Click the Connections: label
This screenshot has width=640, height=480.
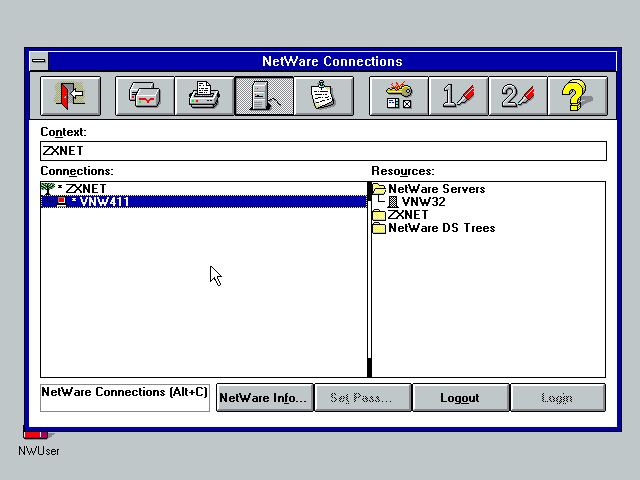[x=77, y=171]
